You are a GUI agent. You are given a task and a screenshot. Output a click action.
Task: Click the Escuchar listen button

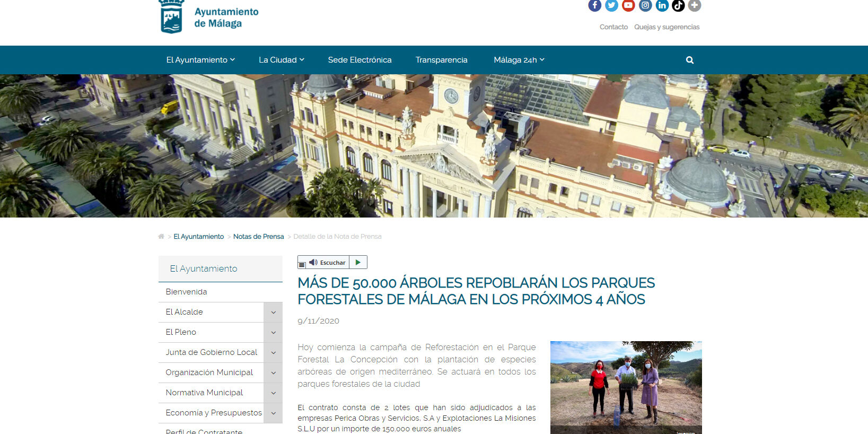point(328,263)
